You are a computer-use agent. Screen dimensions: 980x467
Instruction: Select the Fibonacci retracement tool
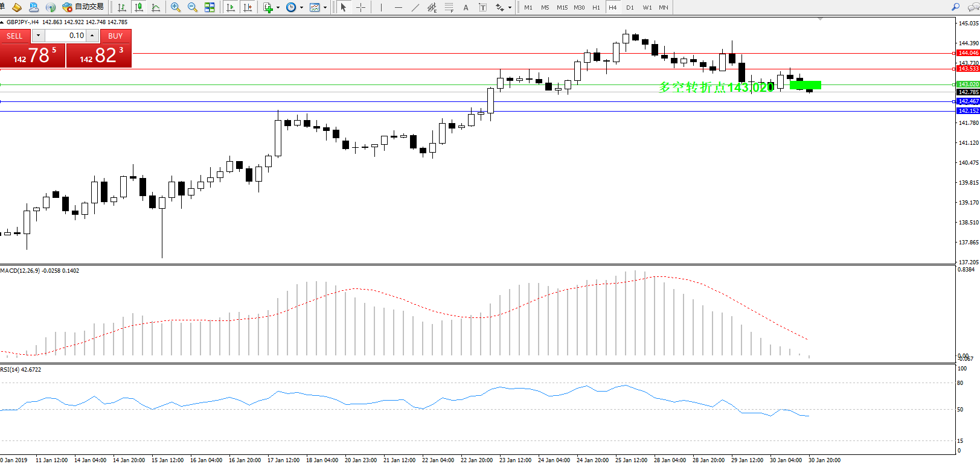(x=449, y=7)
